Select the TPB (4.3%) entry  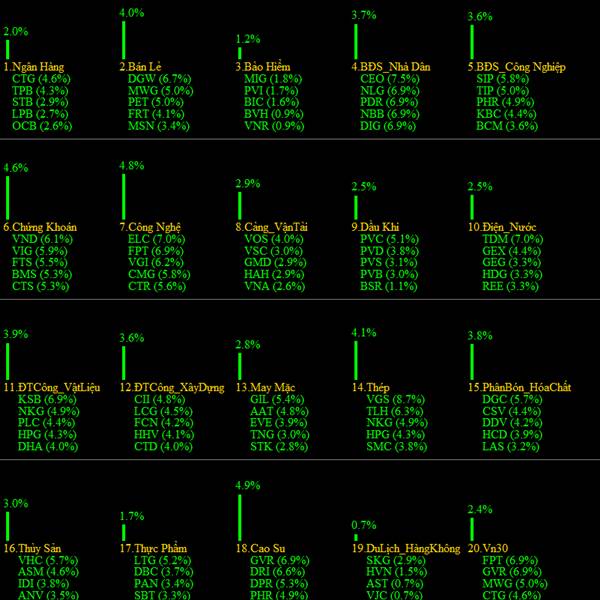tap(40, 91)
